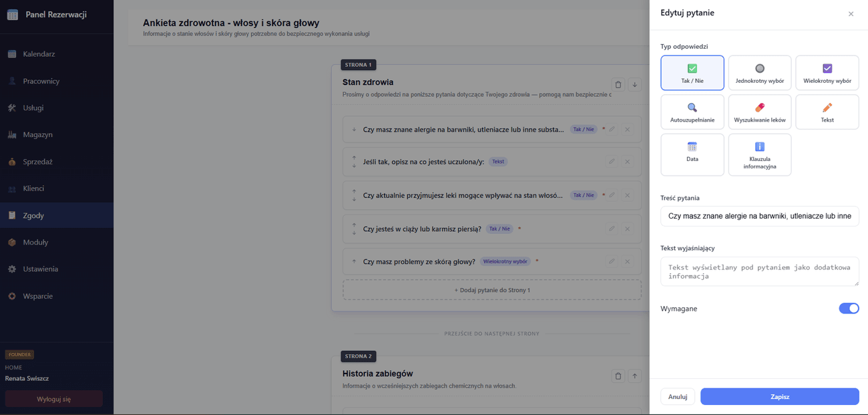
Task: Move Stan zdrowia page down with arrow
Action: pos(634,85)
